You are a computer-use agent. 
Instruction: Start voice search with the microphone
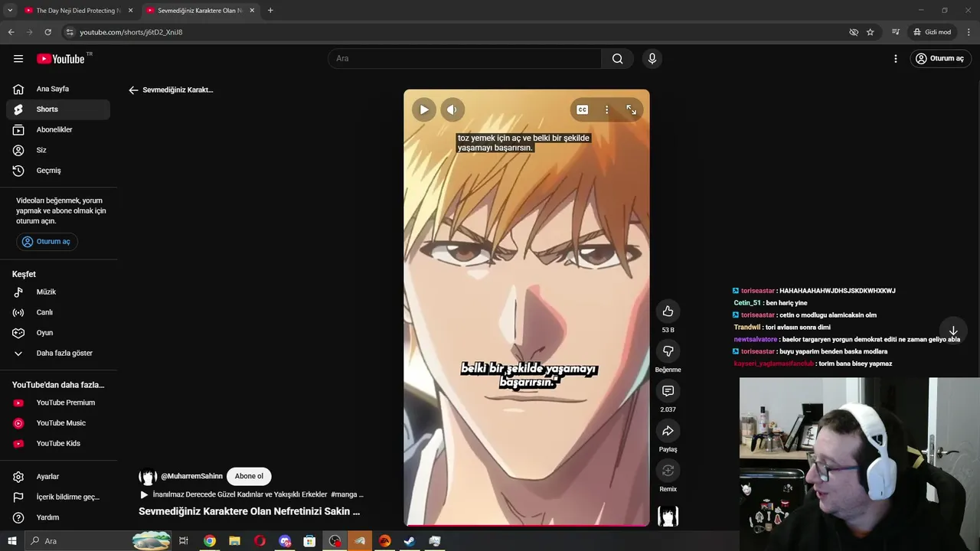click(x=652, y=59)
